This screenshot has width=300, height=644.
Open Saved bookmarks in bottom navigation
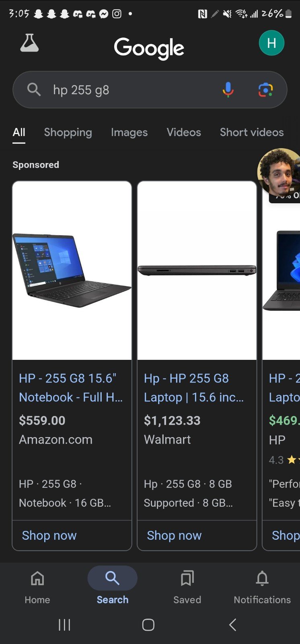187,587
